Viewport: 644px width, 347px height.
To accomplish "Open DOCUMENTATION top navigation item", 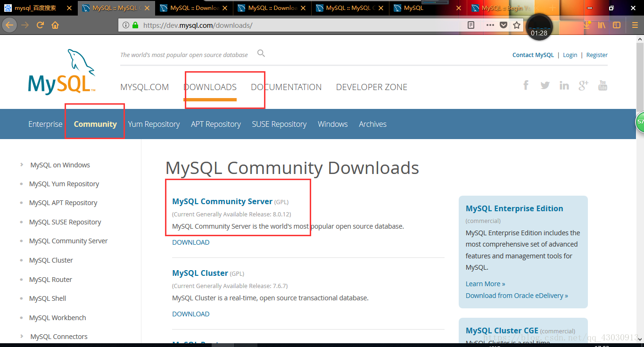I will (286, 87).
